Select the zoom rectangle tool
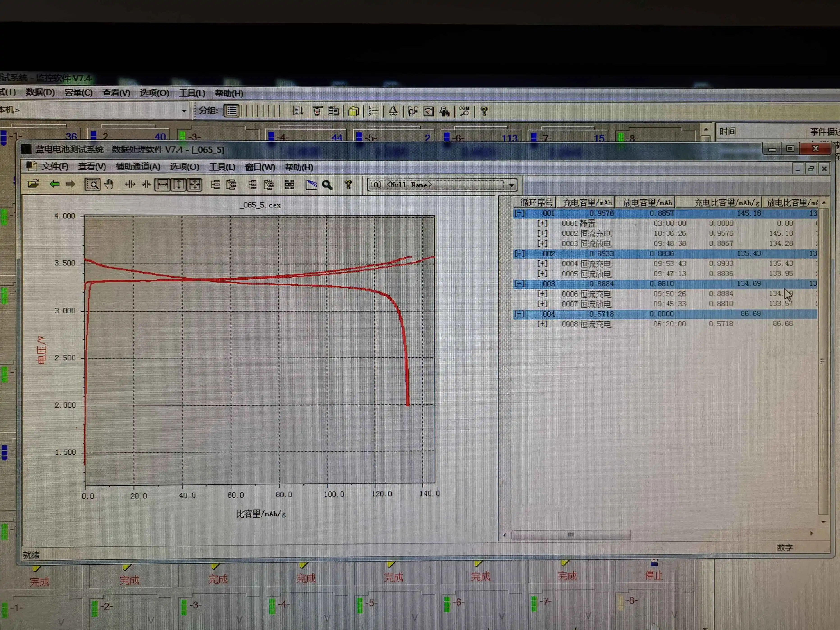 (92, 185)
